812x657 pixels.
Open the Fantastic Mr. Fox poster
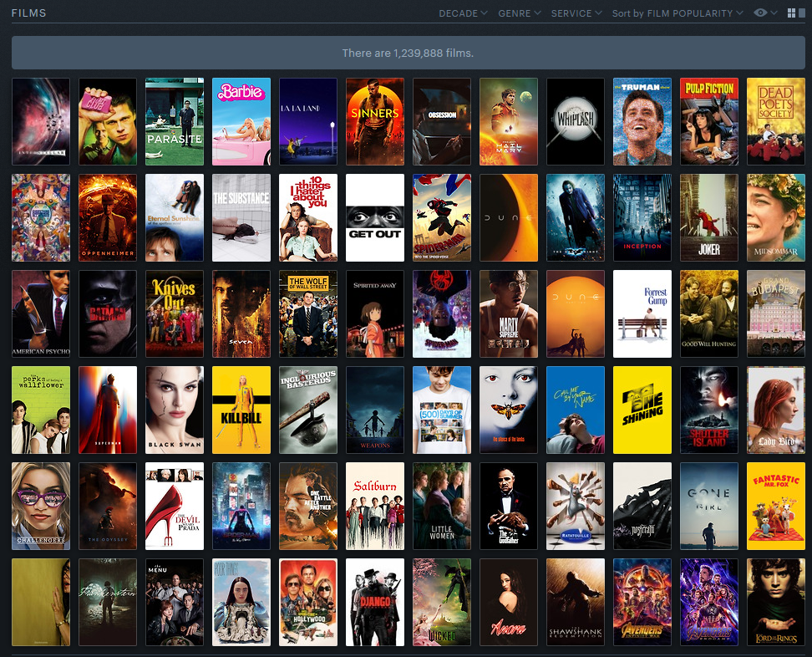coord(776,507)
